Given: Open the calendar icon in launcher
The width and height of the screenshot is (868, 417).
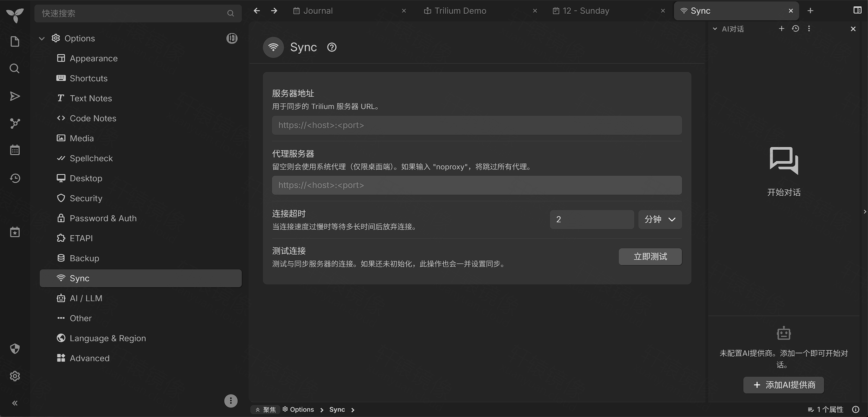Looking at the screenshot, I should [15, 150].
